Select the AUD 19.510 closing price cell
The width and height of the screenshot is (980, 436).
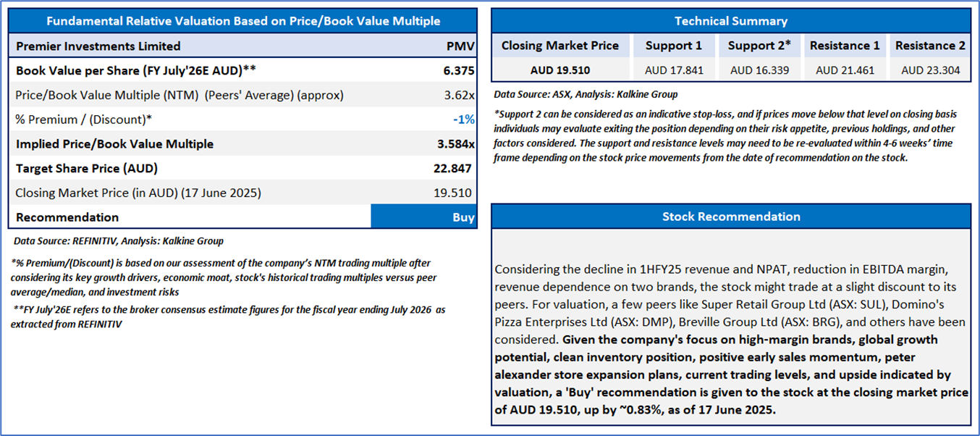click(x=560, y=70)
